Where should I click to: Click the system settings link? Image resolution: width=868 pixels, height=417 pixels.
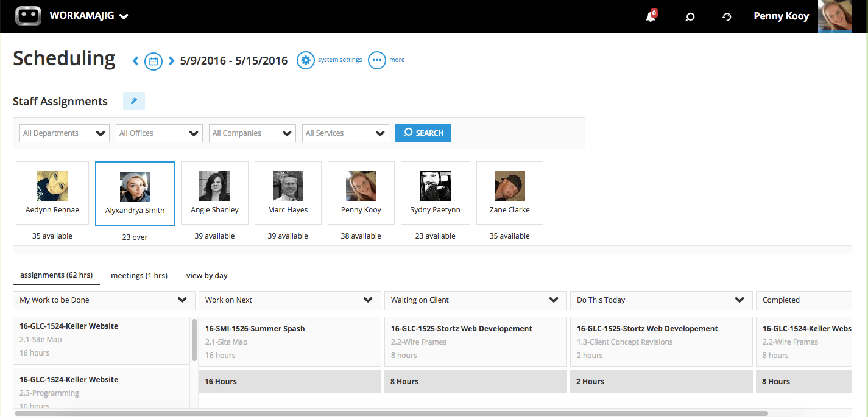coord(339,60)
